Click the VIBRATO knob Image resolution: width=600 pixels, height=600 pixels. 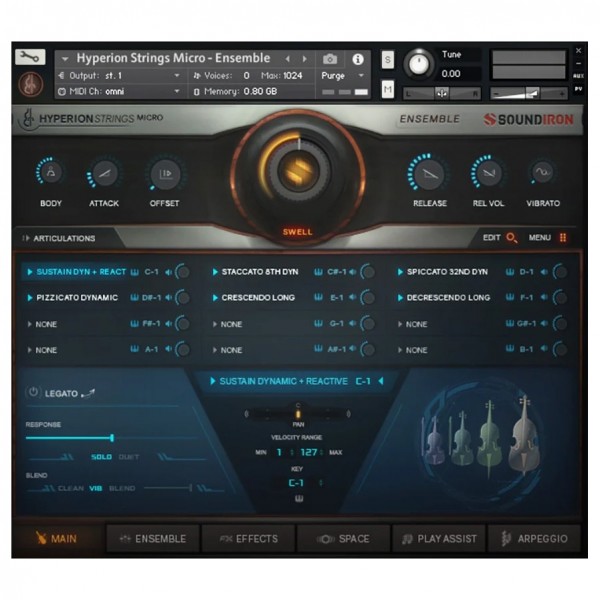[542, 172]
